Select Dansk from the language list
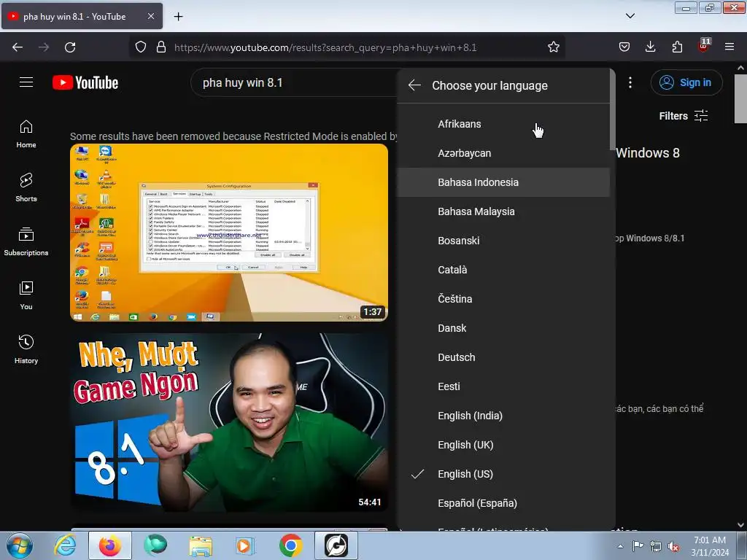This screenshot has height=560, width=747. click(503, 328)
